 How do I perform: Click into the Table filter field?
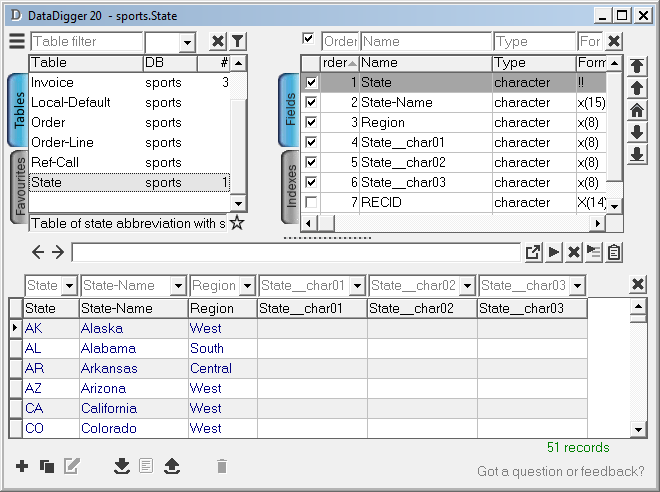pyautogui.click(x=86, y=42)
